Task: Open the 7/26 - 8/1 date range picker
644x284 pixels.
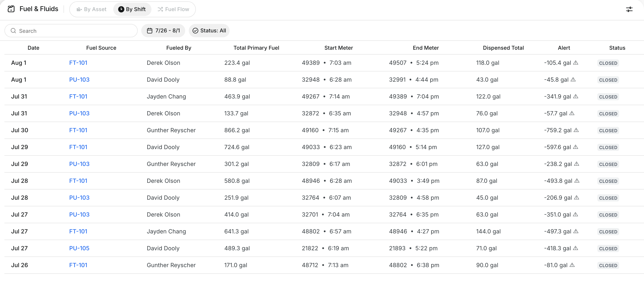Action: (163, 30)
